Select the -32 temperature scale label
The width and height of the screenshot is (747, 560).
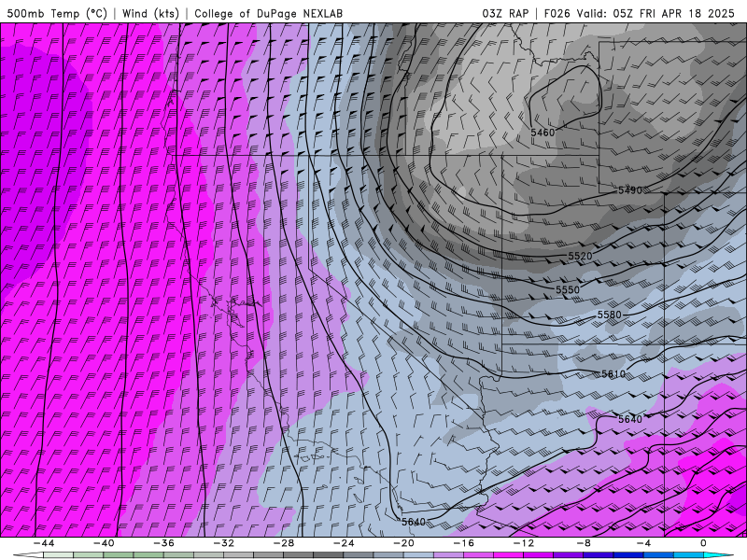click(224, 543)
